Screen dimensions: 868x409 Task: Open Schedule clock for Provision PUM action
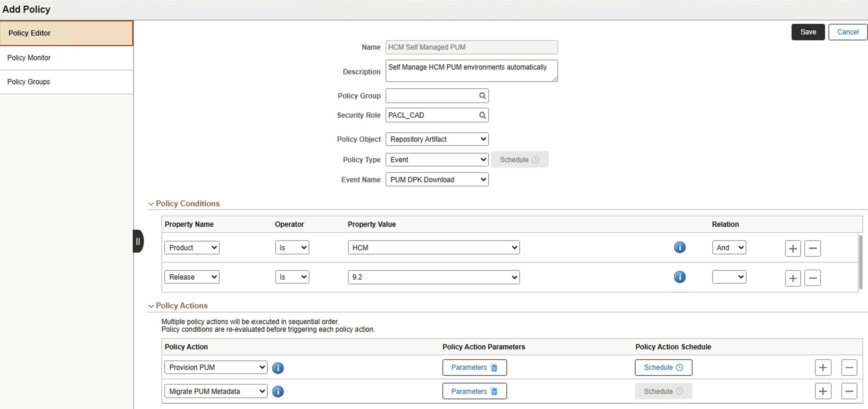pyautogui.click(x=663, y=368)
